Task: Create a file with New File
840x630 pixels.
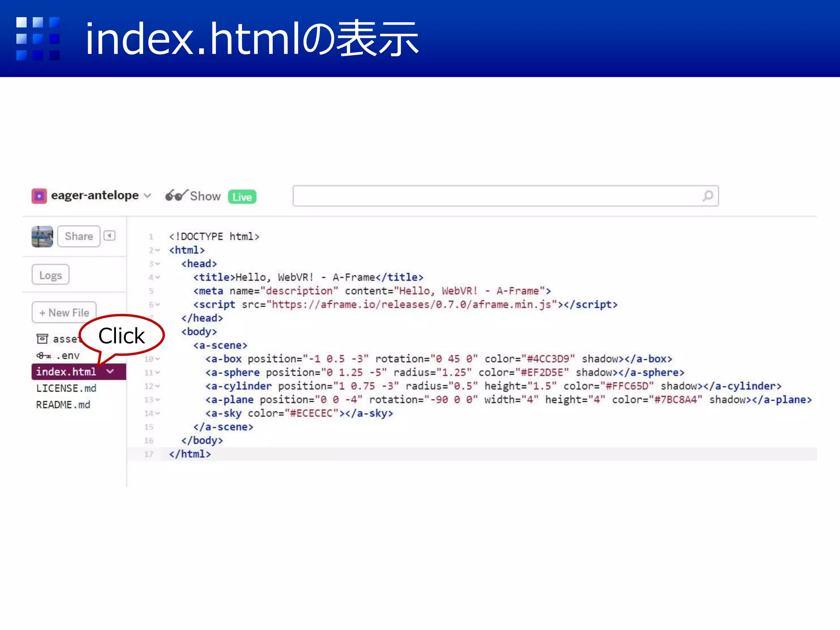Action: [x=64, y=313]
